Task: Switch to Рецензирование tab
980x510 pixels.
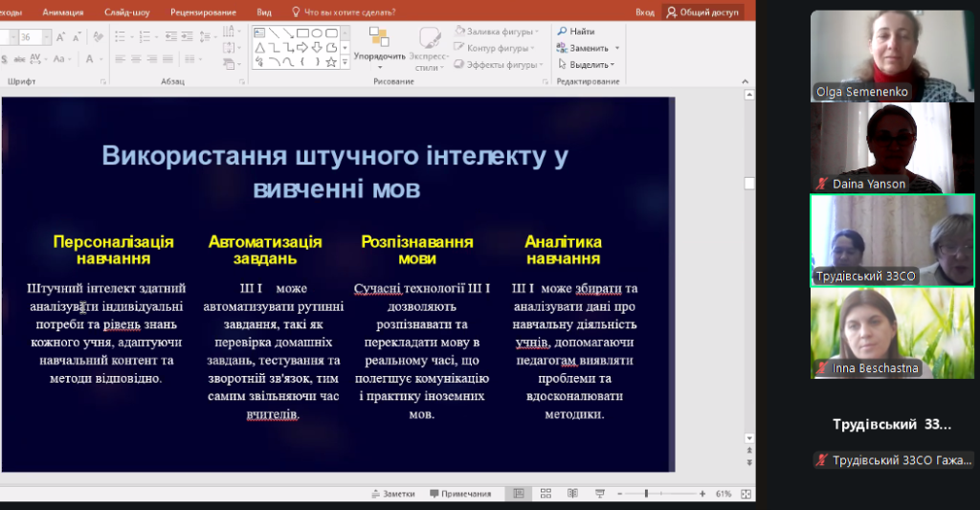Action: (x=203, y=12)
